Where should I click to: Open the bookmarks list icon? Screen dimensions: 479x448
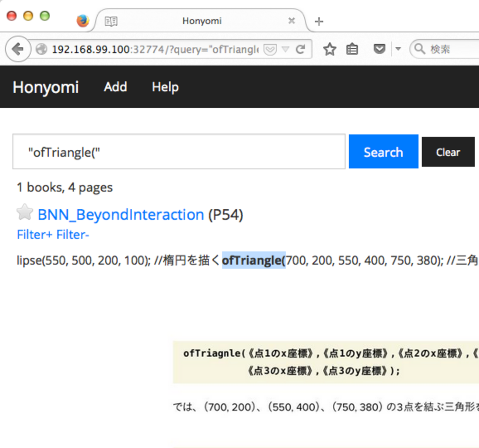pyautogui.click(x=352, y=49)
